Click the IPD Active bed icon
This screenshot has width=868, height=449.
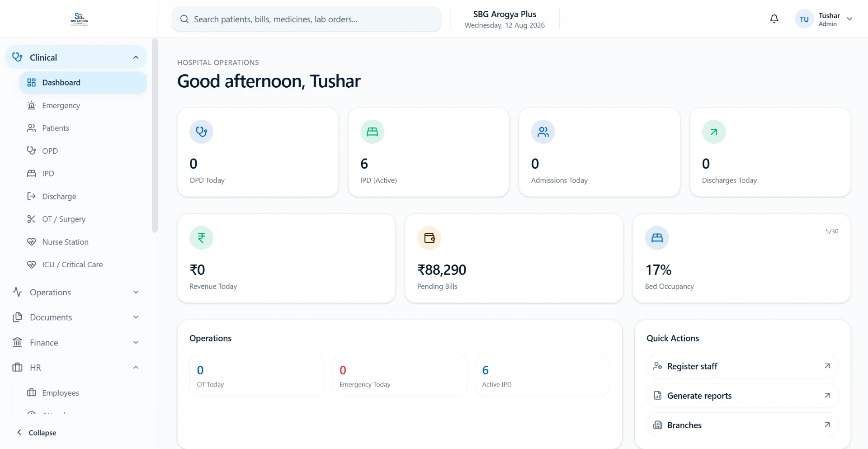tap(372, 132)
